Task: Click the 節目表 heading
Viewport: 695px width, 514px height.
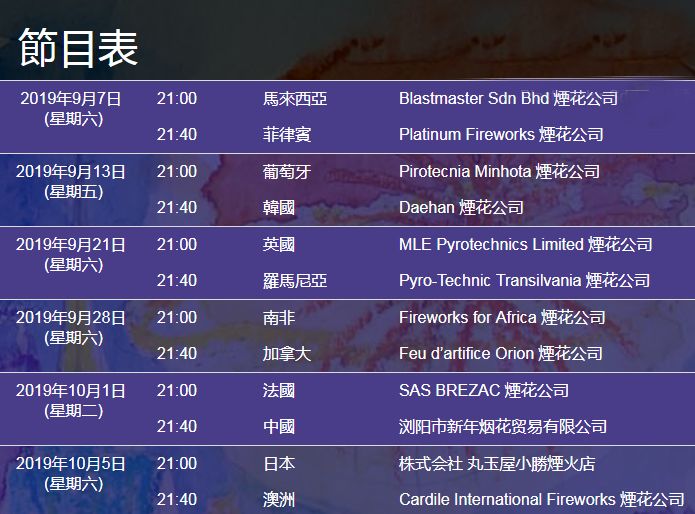Action: click(x=79, y=47)
